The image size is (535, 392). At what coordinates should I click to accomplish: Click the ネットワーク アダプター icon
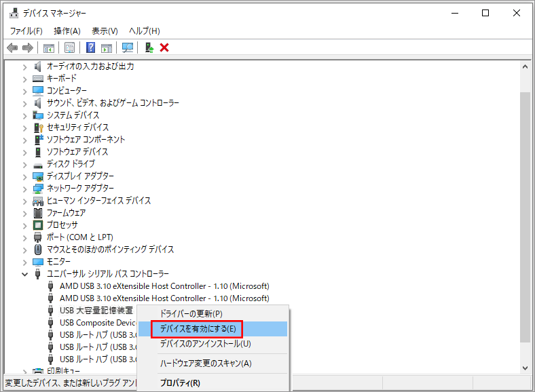[x=38, y=189]
